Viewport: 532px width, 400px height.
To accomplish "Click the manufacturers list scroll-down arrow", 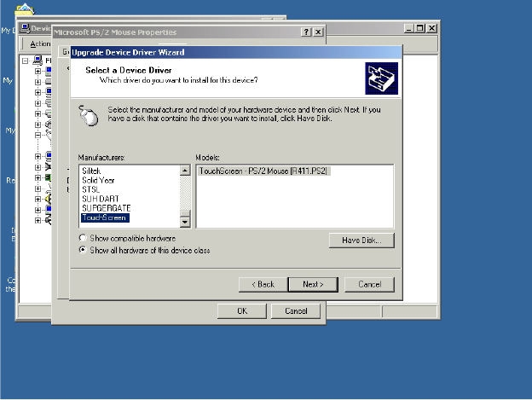I will (185, 223).
